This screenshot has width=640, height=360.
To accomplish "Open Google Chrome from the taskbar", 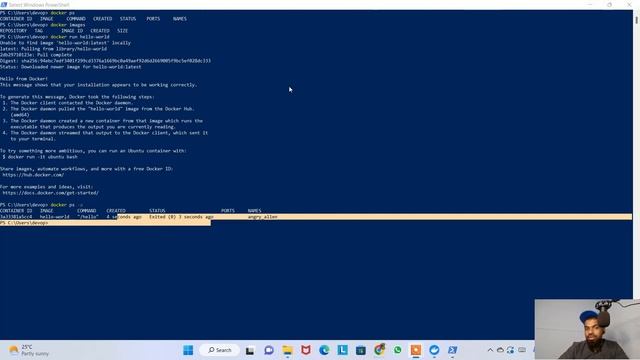I will pyautogui.click(x=379, y=350).
